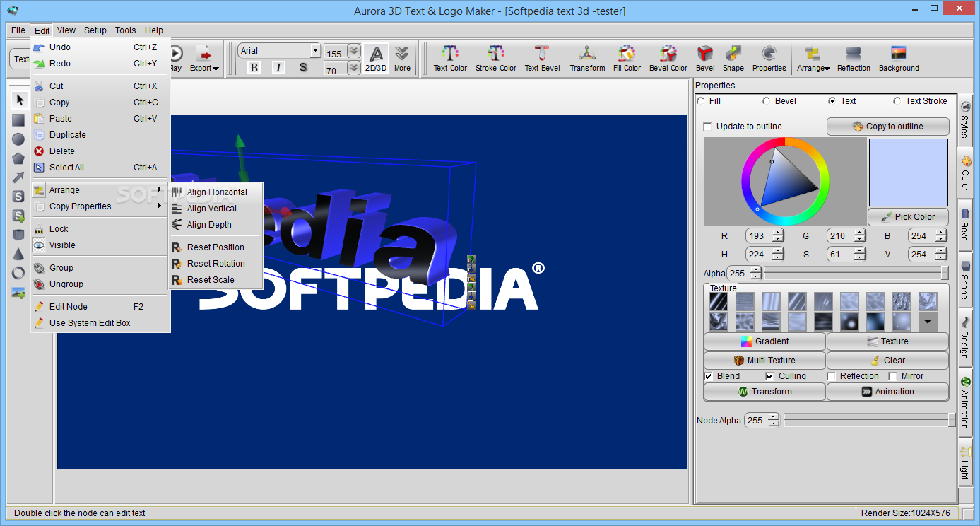Screen dimensions: 980x526
Task: Expand the 70 value dropdown
Action: click(353, 68)
